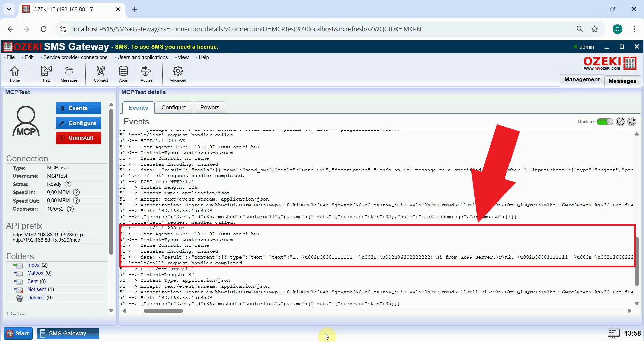Switch to the Powers tab
Image resolution: width=644 pixels, height=342 pixels.
(x=210, y=108)
